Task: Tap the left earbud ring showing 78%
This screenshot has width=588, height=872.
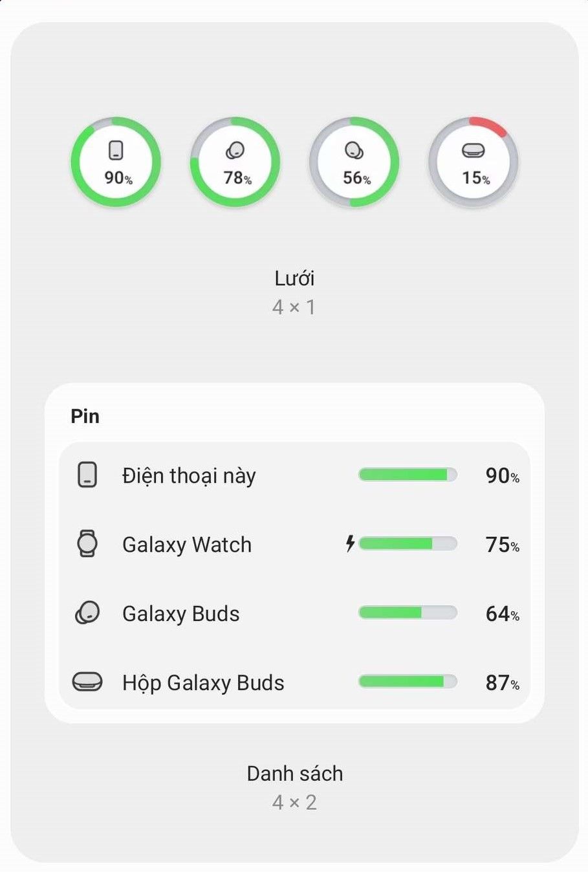Action: [x=235, y=162]
